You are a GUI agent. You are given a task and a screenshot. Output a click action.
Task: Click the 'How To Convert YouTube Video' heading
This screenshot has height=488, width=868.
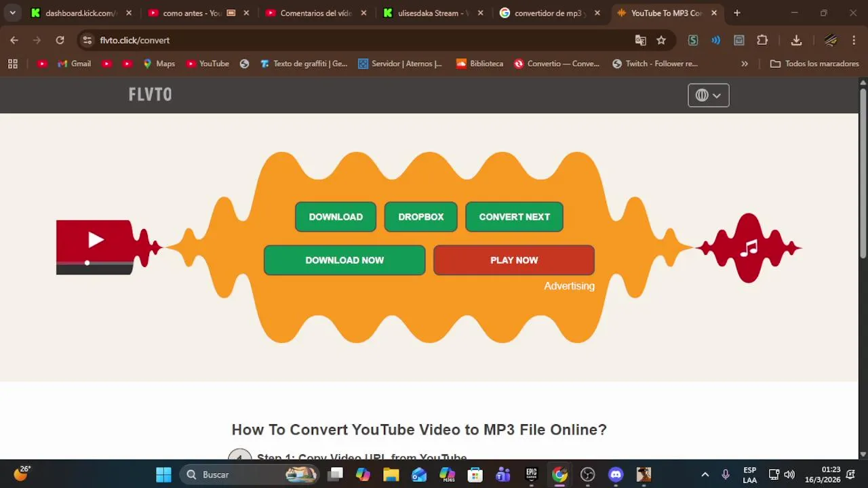(419, 430)
